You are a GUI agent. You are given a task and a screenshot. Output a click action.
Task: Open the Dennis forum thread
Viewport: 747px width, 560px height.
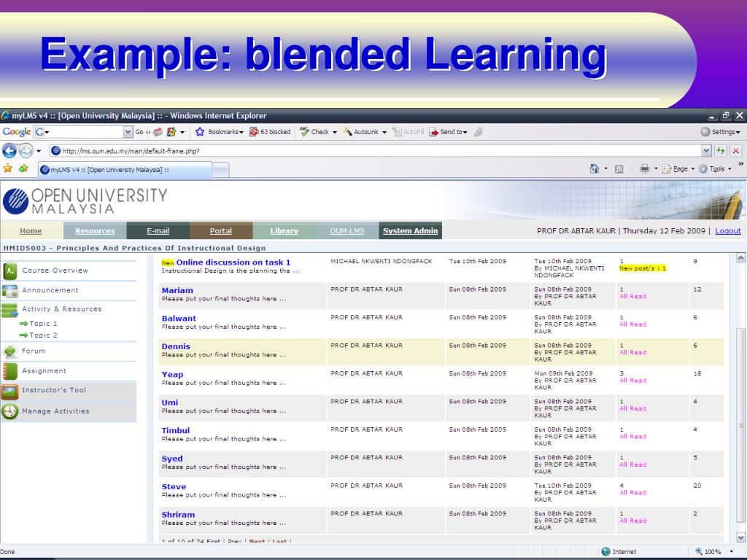click(176, 346)
